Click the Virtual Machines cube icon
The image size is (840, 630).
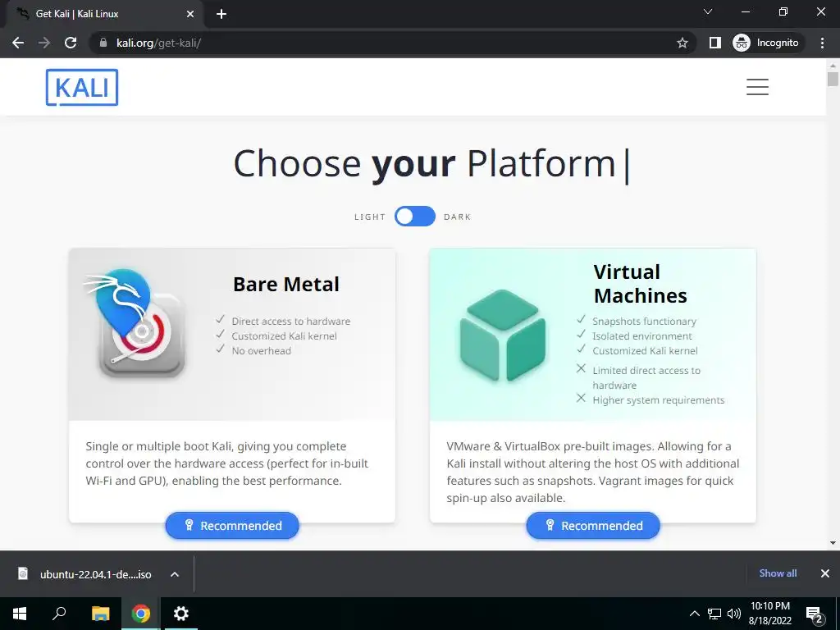point(503,335)
